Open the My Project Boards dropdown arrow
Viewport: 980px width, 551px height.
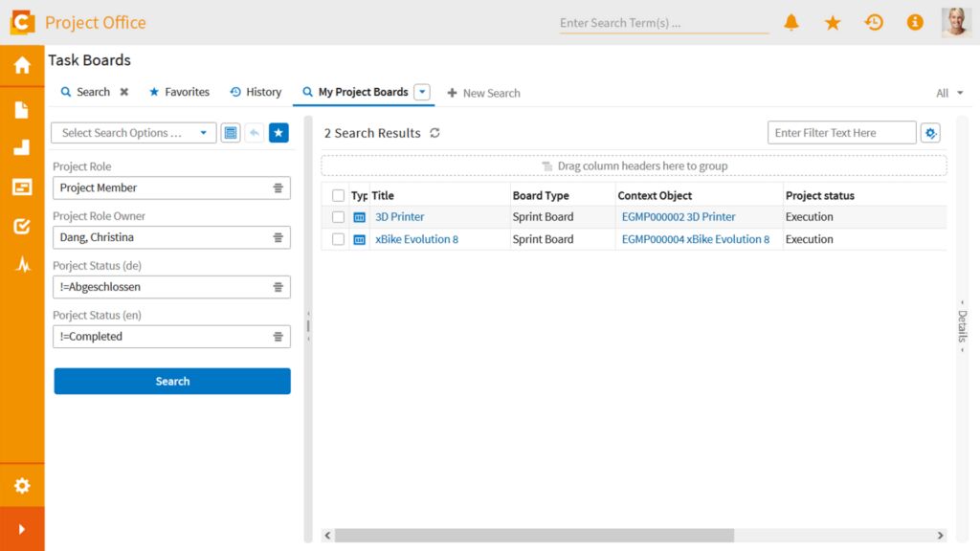[x=421, y=91]
